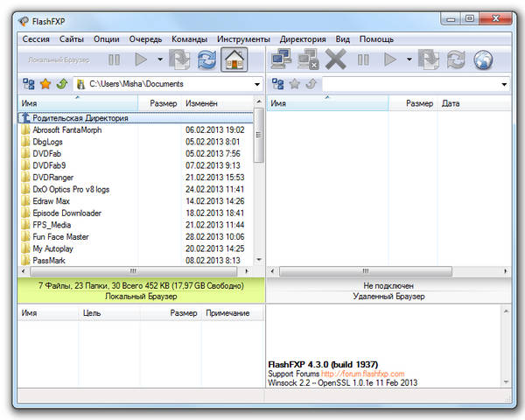Click the home folder icon in local toolbar

click(234, 60)
